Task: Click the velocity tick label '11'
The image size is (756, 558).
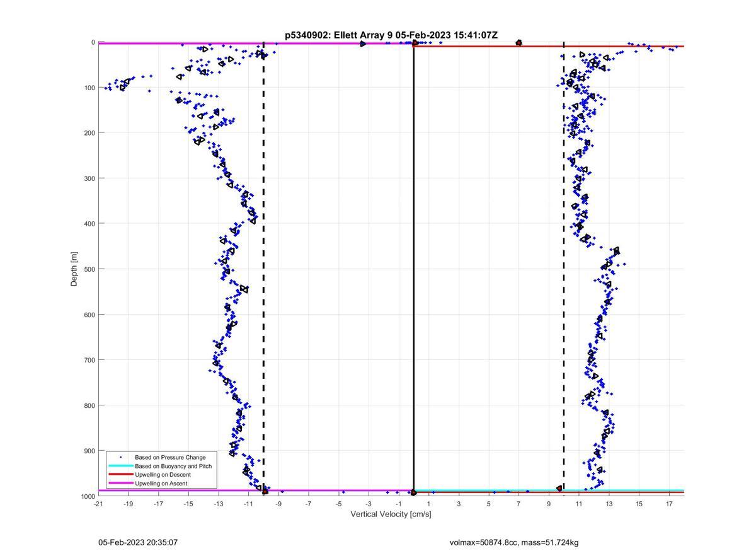Action: coord(579,504)
